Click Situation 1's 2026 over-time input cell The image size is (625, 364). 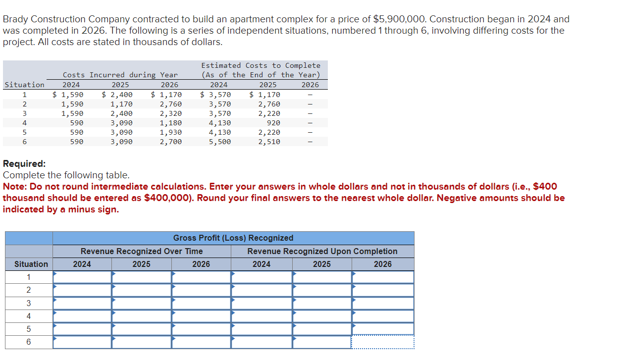pos(201,277)
